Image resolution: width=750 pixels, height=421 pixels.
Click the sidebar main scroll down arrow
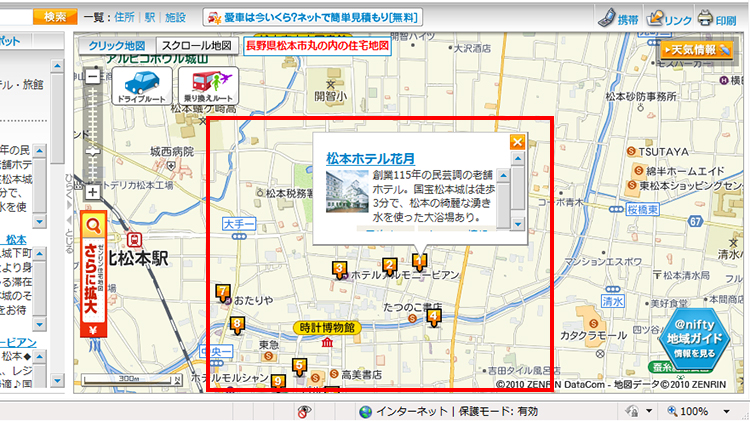57,381
